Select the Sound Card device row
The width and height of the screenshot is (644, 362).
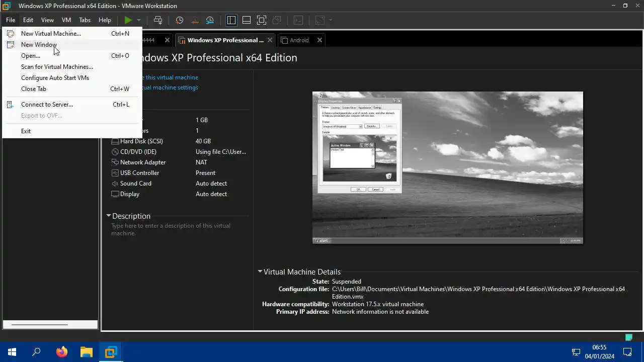(180, 184)
